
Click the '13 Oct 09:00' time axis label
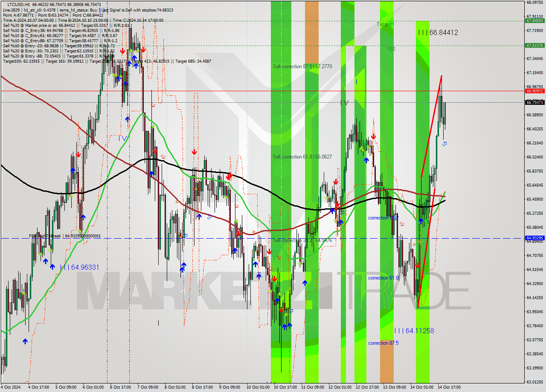tap(395, 387)
